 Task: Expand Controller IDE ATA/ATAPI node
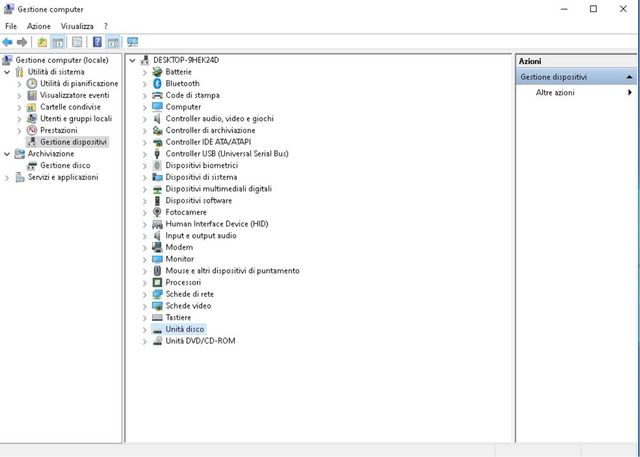pos(144,142)
